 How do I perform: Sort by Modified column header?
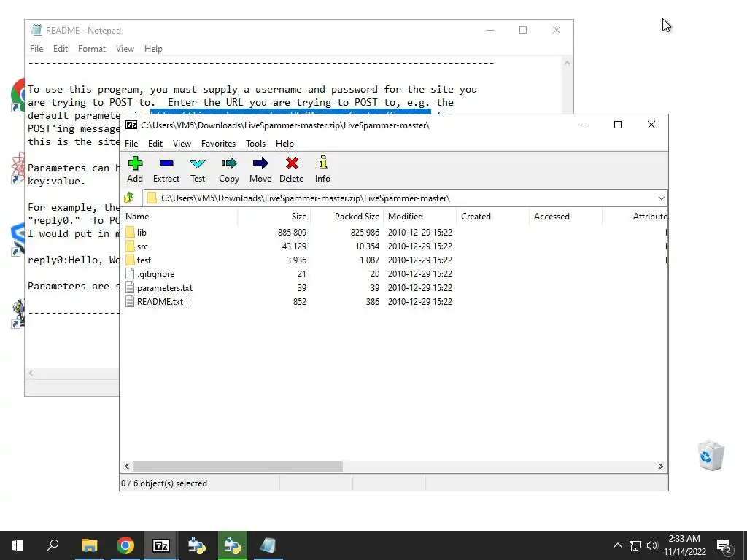[419, 216]
